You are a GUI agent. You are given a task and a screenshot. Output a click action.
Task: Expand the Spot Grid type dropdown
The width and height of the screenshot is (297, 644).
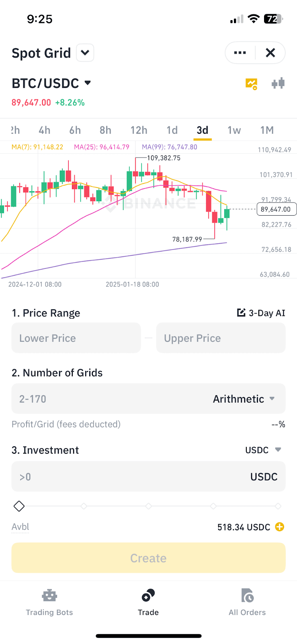(85, 53)
